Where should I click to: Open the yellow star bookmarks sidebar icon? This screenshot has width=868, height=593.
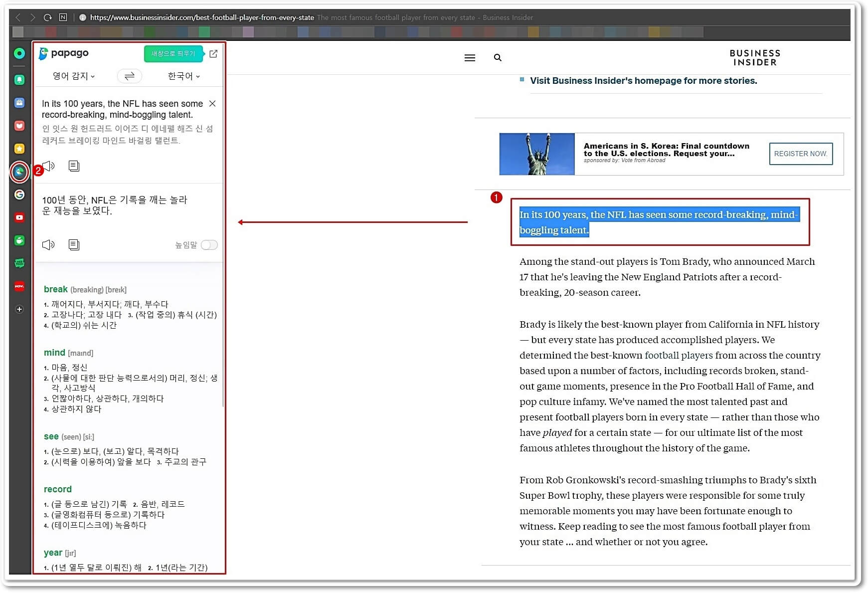(x=19, y=149)
